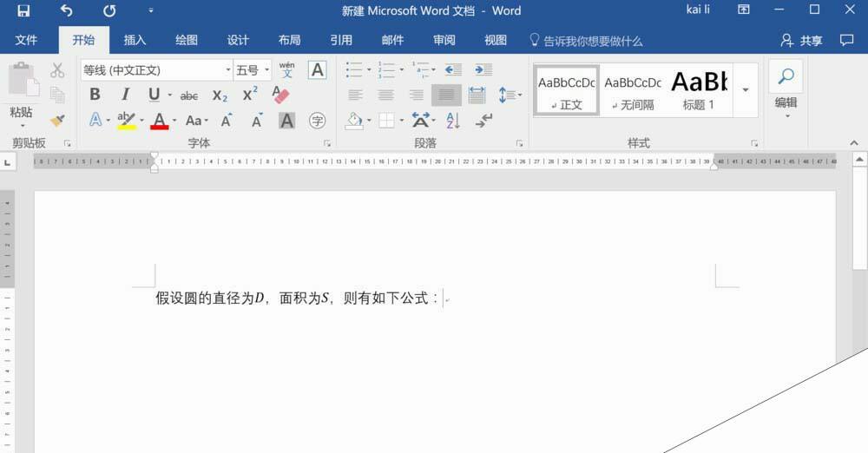Justify paragraph text
The width and height of the screenshot is (868, 453).
[446, 95]
